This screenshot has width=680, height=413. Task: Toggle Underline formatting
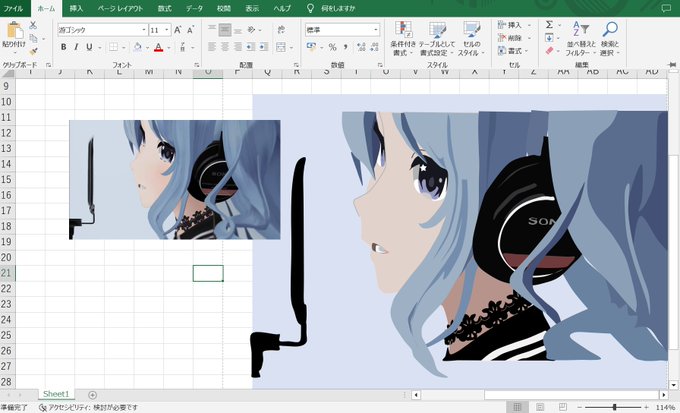point(89,47)
